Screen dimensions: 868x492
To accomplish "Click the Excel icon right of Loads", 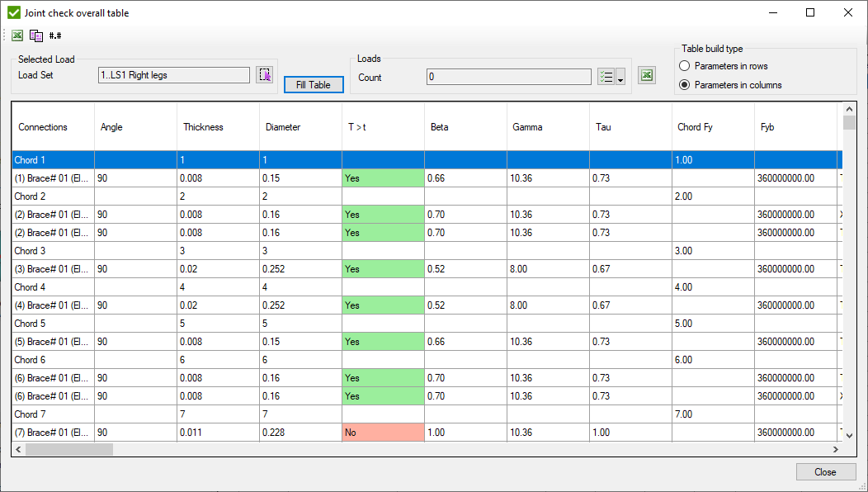I will point(648,76).
